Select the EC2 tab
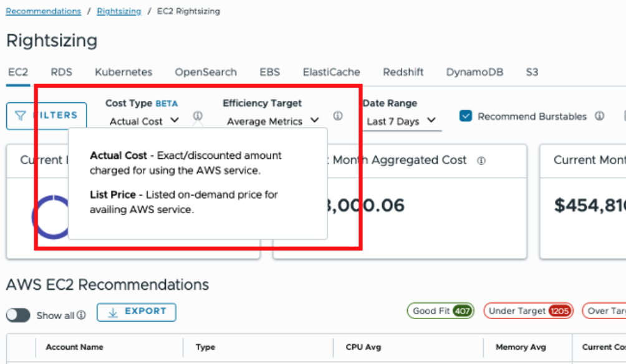 pyautogui.click(x=18, y=72)
